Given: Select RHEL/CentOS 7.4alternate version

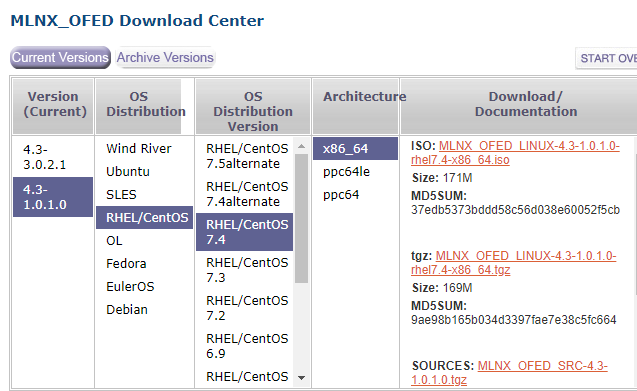Looking at the screenshot, I should tap(245, 194).
